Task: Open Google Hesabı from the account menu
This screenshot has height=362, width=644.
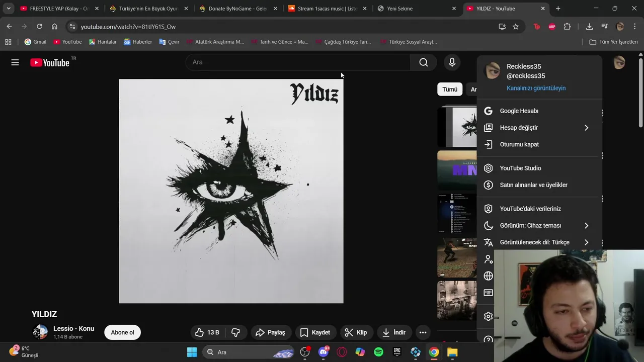Action: (539, 111)
